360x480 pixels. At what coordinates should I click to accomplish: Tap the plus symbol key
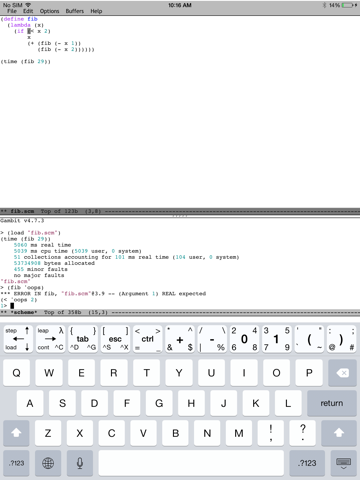tap(180, 339)
